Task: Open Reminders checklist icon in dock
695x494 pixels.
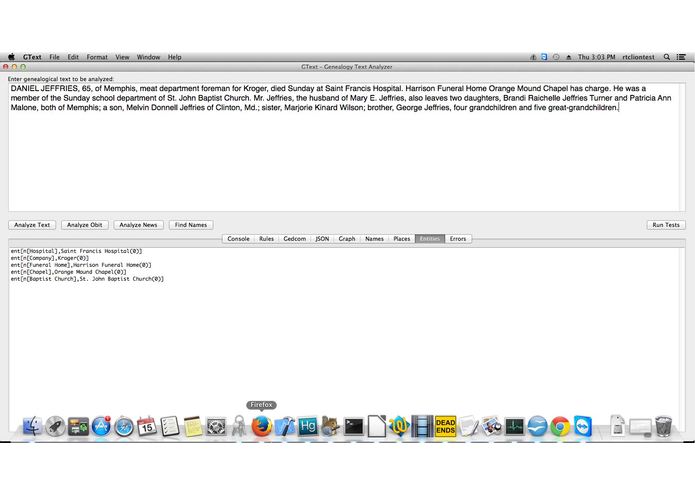Action: (x=170, y=426)
